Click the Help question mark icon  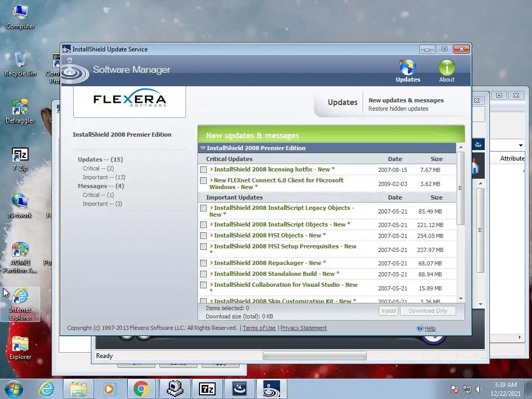420,328
